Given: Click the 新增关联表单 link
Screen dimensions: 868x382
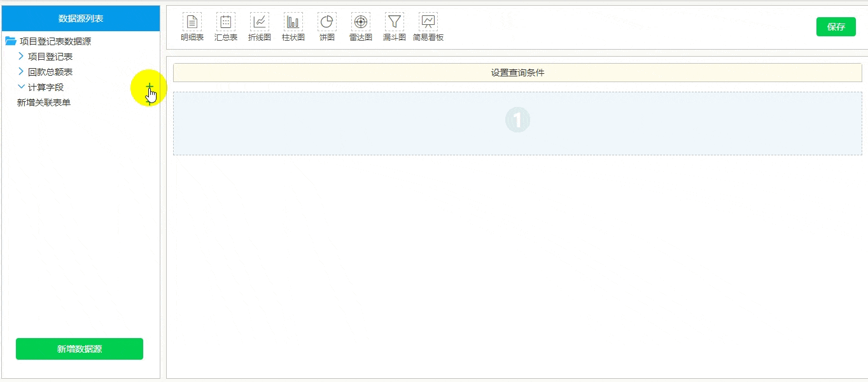Looking at the screenshot, I should pyautogui.click(x=44, y=103).
